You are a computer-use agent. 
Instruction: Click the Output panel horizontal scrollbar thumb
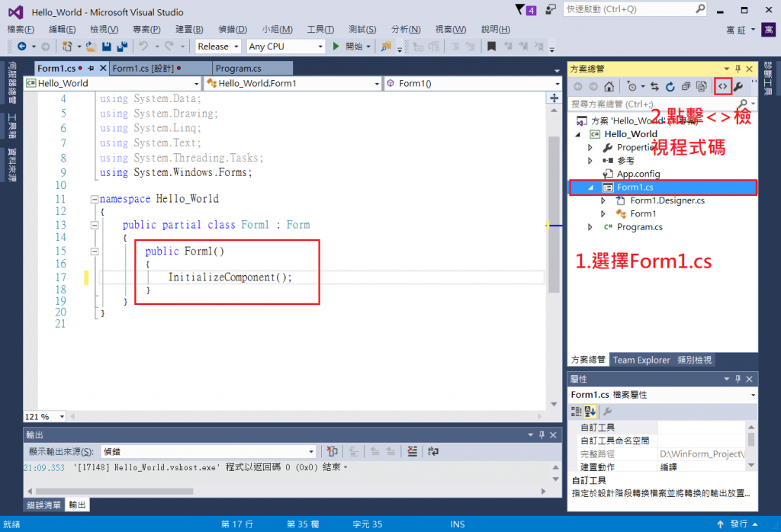coord(114,491)
